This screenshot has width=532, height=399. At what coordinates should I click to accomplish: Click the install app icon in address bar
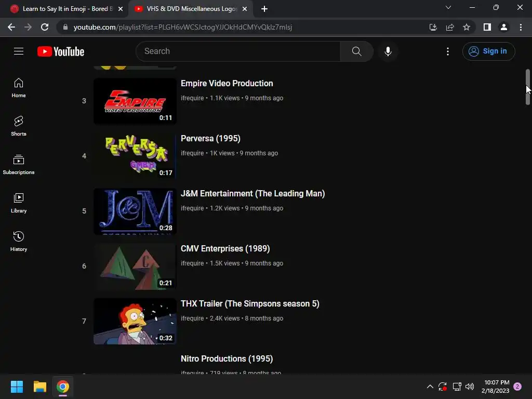433,27
